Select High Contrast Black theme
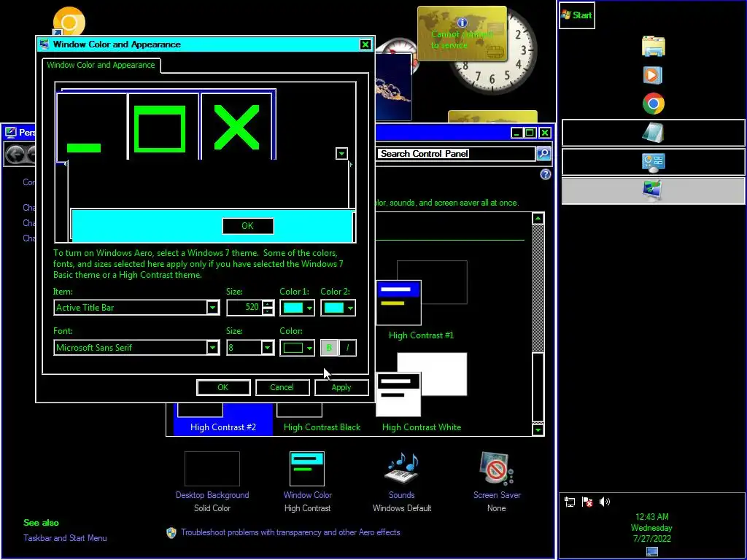747x560 pixels. click(x=322, y=419)
